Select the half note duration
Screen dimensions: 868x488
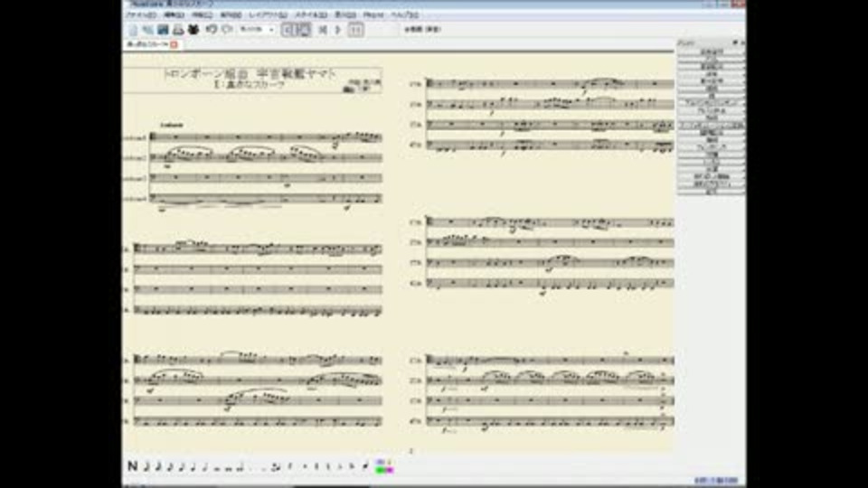(205, 466)
